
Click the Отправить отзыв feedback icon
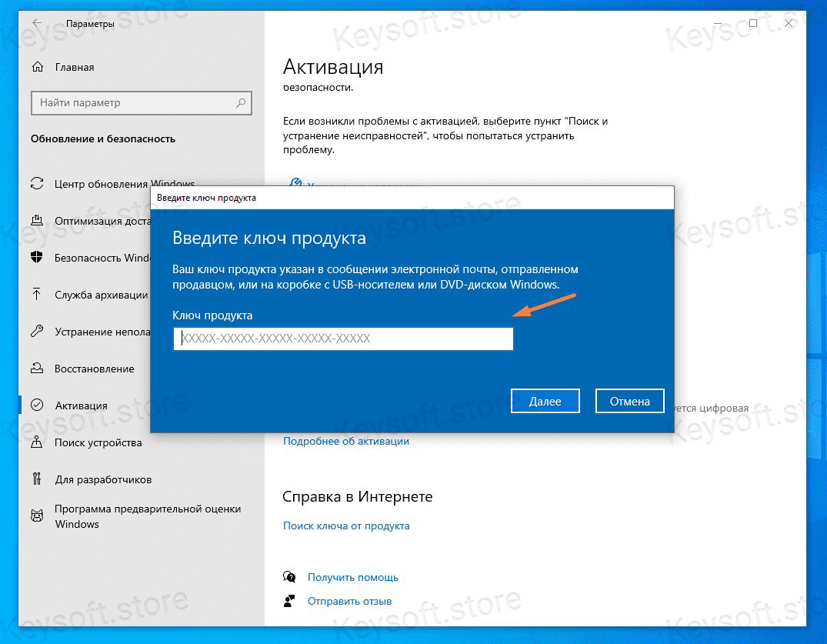coord(289,601)
